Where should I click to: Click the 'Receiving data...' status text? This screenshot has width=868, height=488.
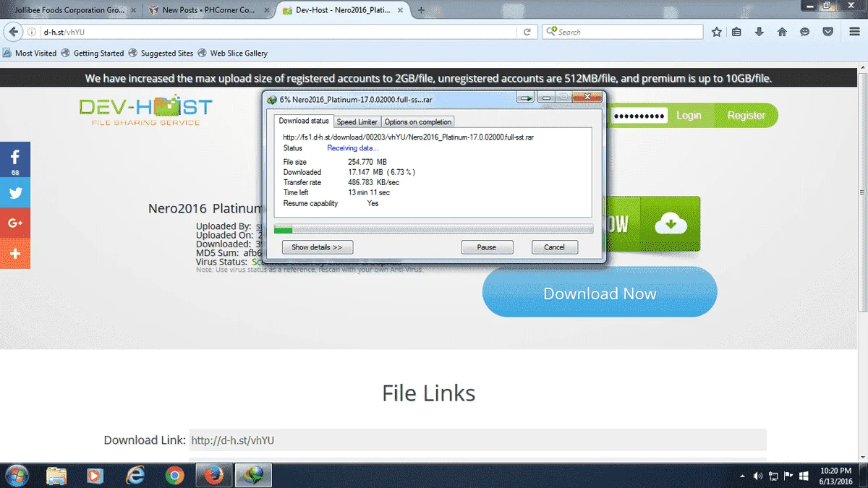click(353, 148)
